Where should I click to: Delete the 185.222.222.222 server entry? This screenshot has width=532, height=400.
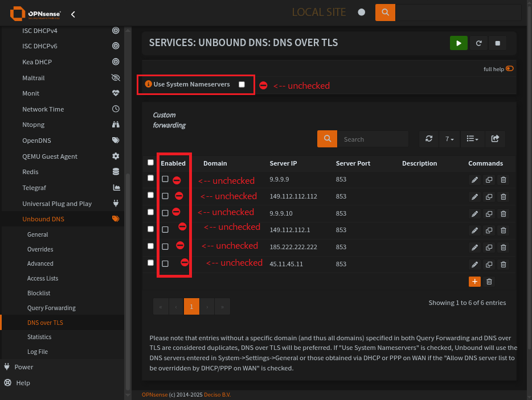pyautogui.click(x=504, y=248)
